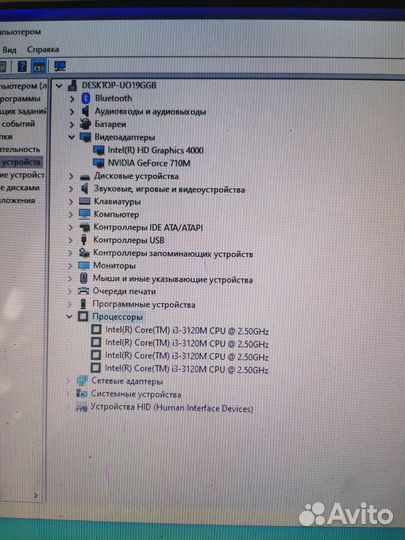Open the Вид menu

(x=9, y=50)
